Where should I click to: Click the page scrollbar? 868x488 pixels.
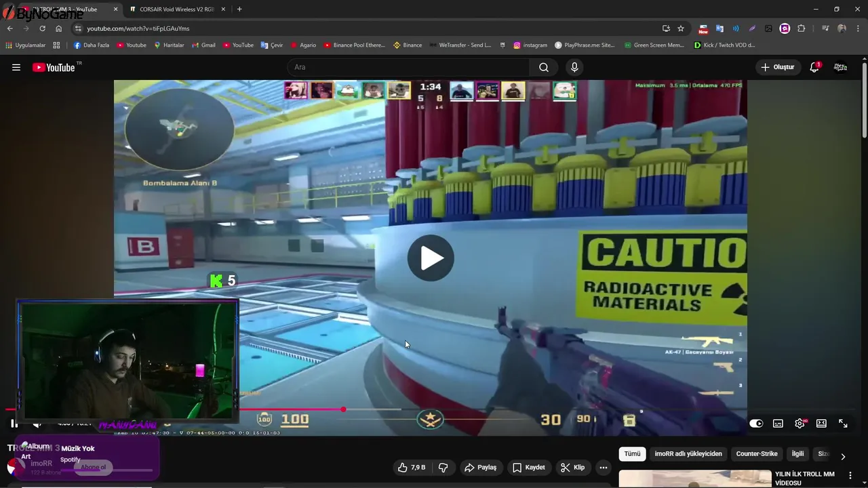click(864, 102)
